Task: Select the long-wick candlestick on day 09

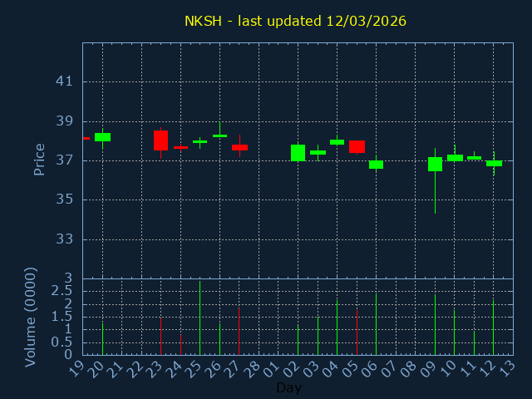Action: click(x=435, y=164)
